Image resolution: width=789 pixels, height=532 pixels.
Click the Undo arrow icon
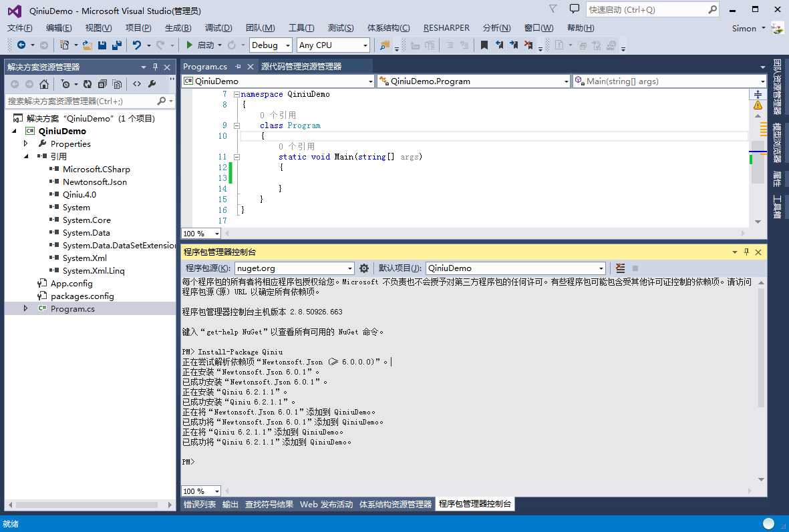[136, 45]
